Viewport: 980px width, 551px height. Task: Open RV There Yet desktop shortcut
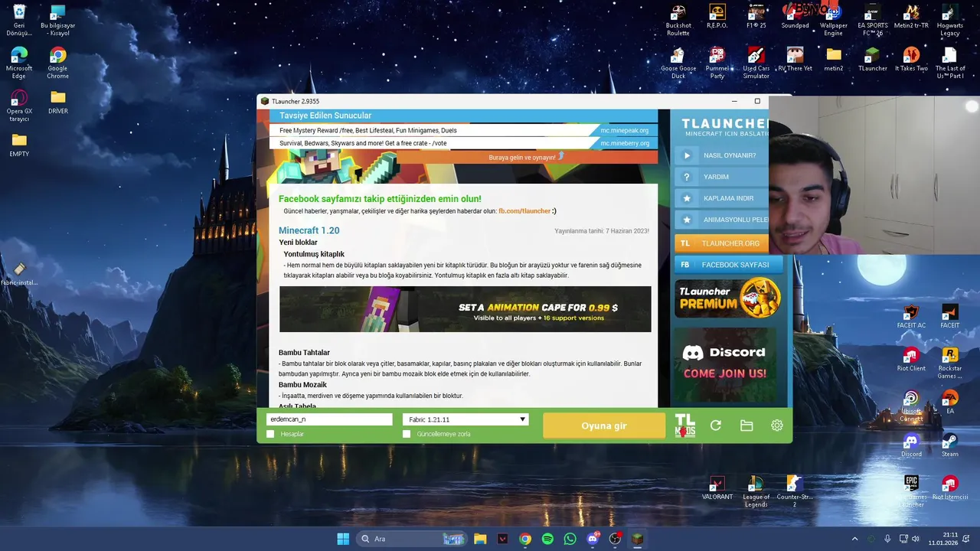tap(795, 60)
